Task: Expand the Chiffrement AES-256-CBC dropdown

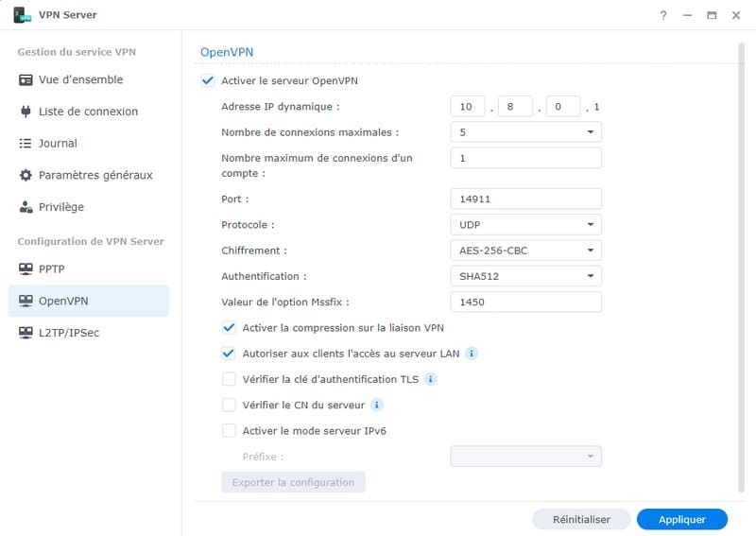Action: (x=525, y=251)
